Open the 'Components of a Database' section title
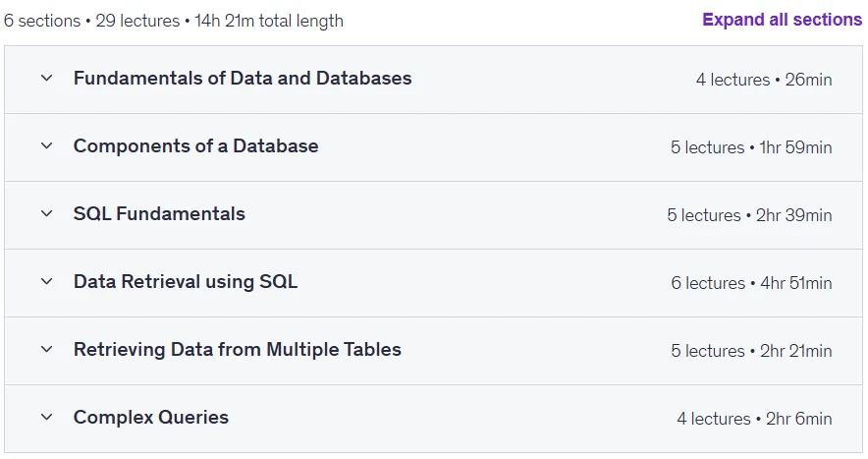Image resolution: width=868 pixels, height=459 pixels. (x=196, y=145)
